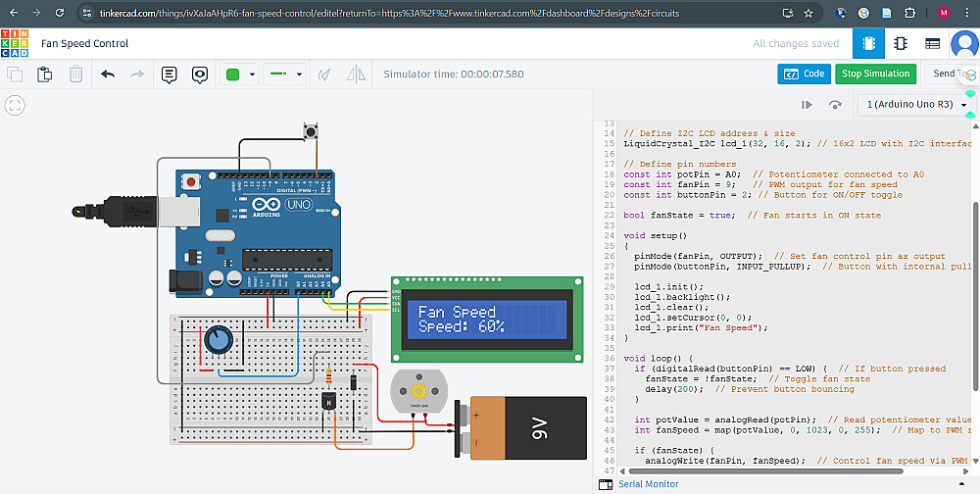Screen dimensions: 980x494
Task: Click the browser address bar URL
Action: (392, 14)
